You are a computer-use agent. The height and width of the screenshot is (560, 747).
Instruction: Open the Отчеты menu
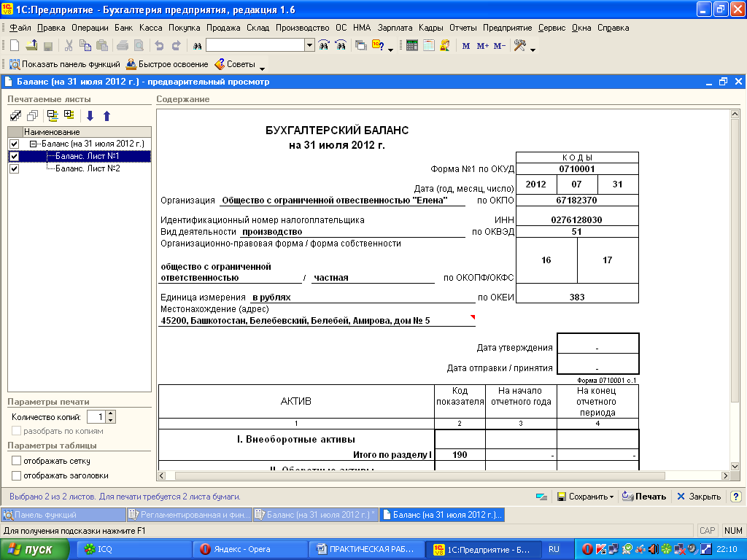pyautogui.click(x=463, y=28)
